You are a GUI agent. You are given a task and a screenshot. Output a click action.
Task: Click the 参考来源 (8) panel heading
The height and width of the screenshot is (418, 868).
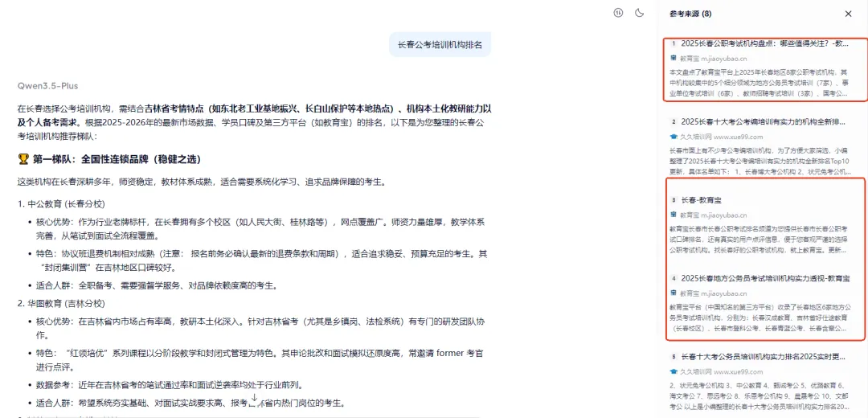point(690,14)
